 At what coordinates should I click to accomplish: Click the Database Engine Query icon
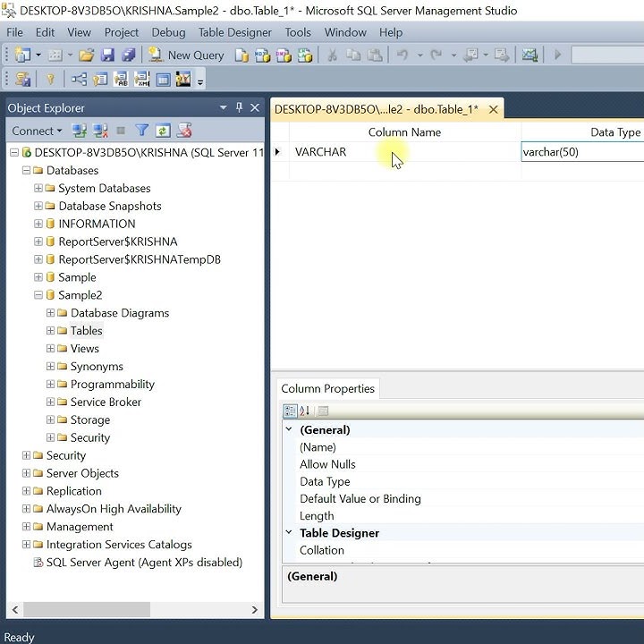pos(241,55)
